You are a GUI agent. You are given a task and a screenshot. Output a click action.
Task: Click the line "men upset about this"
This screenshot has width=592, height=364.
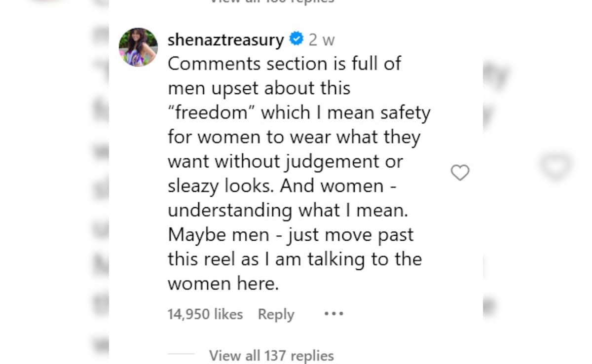259,88
